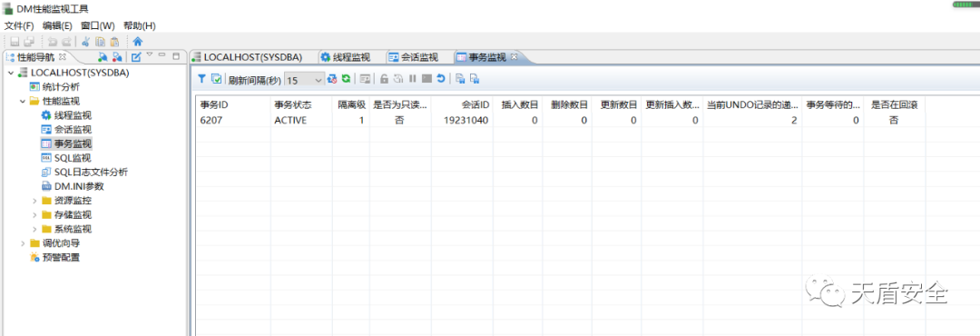Sort by the 是否在回滚 column header
Image resolution: width=980 pixels, height=336 pixels.
[895, 104]
